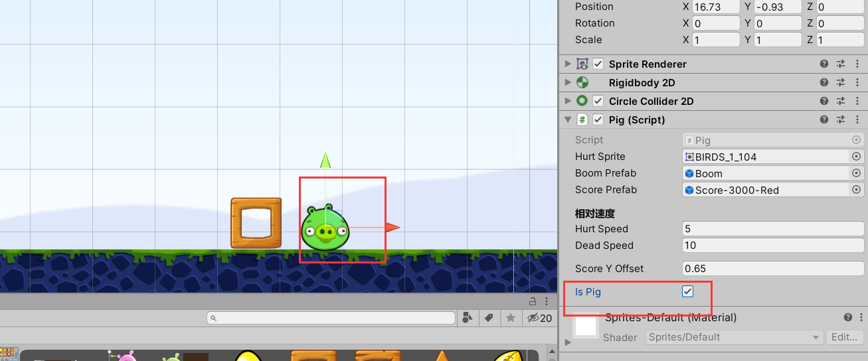Click the Project panel search box
This screenshot has width=868, height=361.
click(x=331, y=318)
